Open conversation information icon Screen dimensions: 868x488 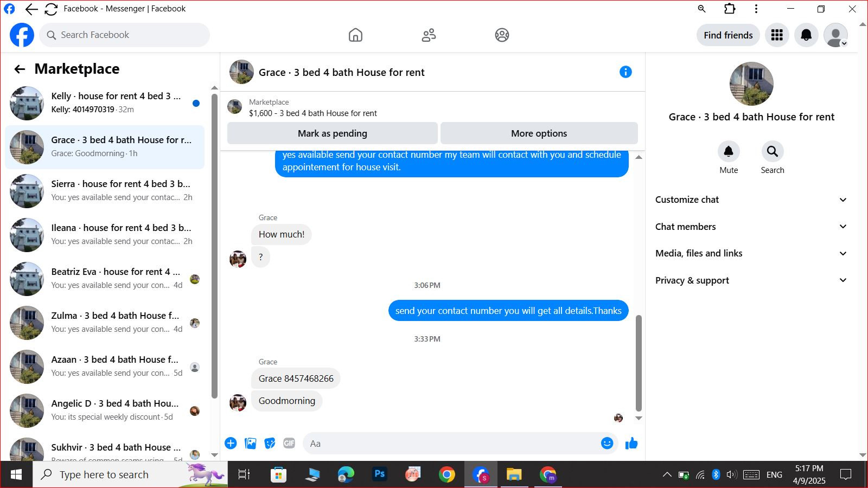point(626,72)
